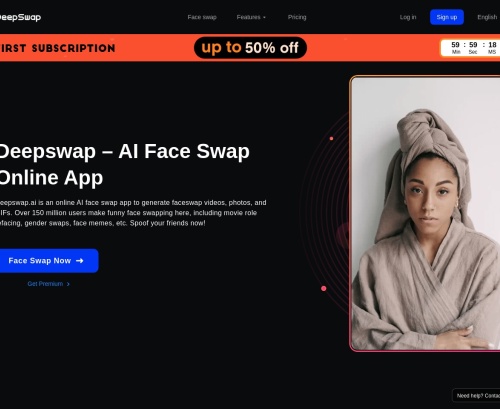Click the up to 50% off badge
Screen dimensions: 500x409
(250, 48)
